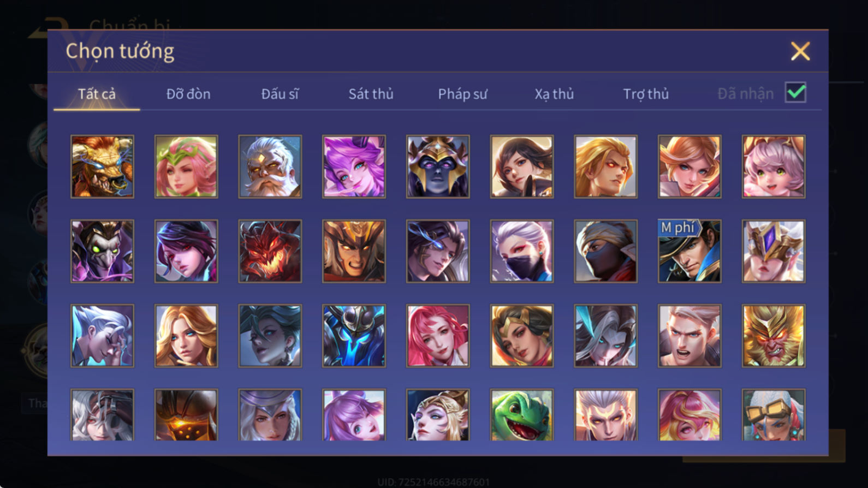Pick the blue armored mech hero
The height and width of the screenshot is (488, 868).
pos(354,336)
